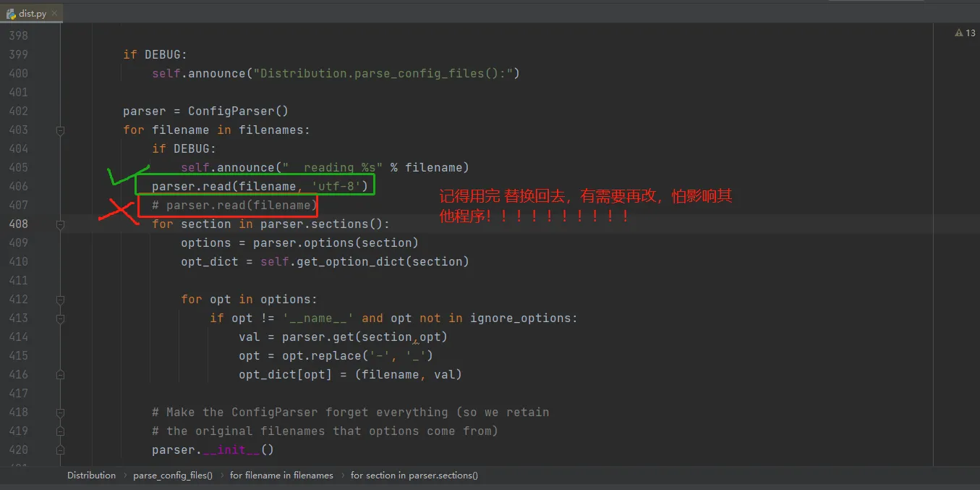Click the opt.replace('-', '_') line
This screenshot has height=490, width=980.
pos(336,356)
